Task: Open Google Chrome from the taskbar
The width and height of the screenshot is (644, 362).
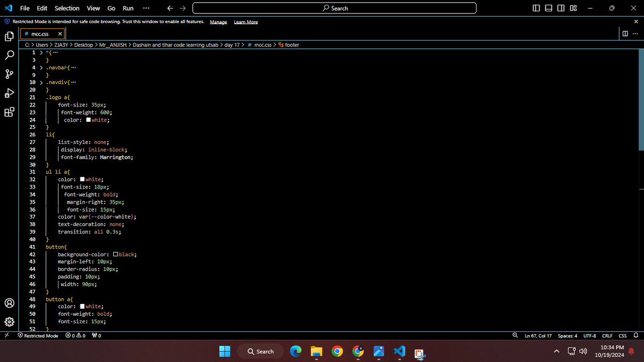Action: click(x=337, y=351)
